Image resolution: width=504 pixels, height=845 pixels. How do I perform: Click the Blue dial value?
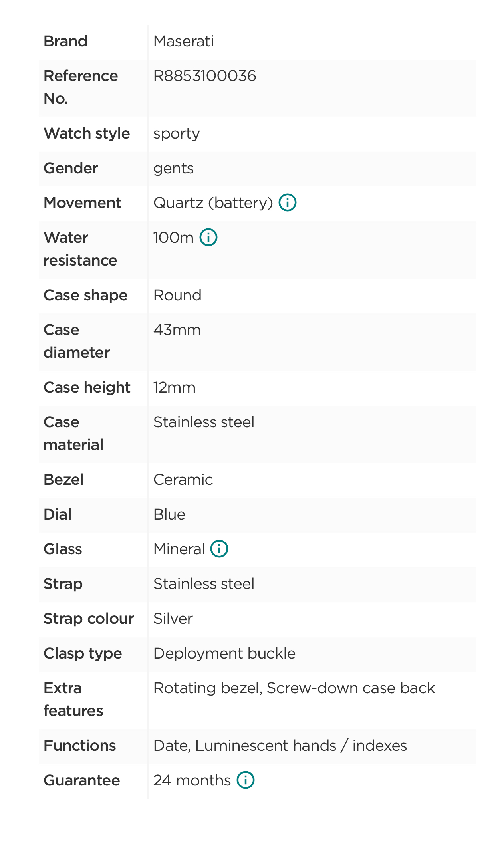tap(169, 514)
